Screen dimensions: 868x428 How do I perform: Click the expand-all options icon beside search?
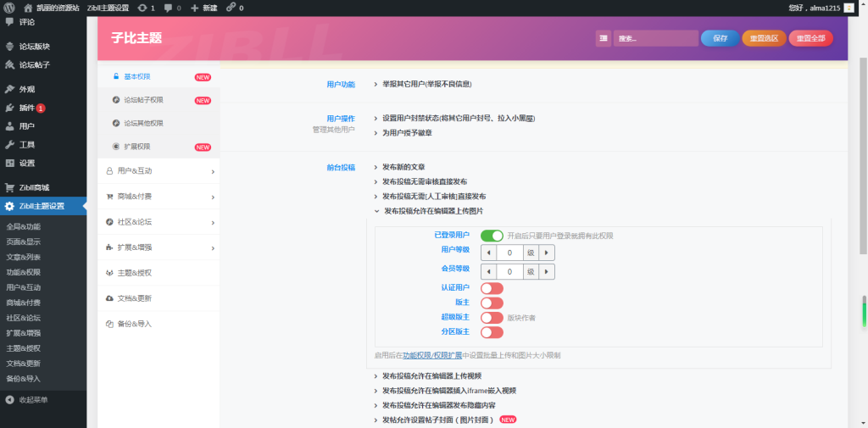603,38
